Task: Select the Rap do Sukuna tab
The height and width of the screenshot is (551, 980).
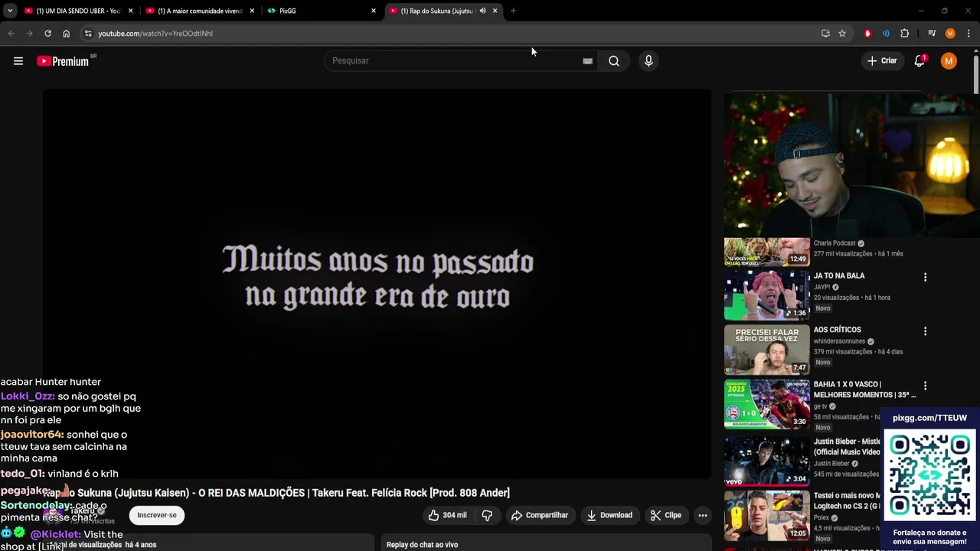Action: 443,11
